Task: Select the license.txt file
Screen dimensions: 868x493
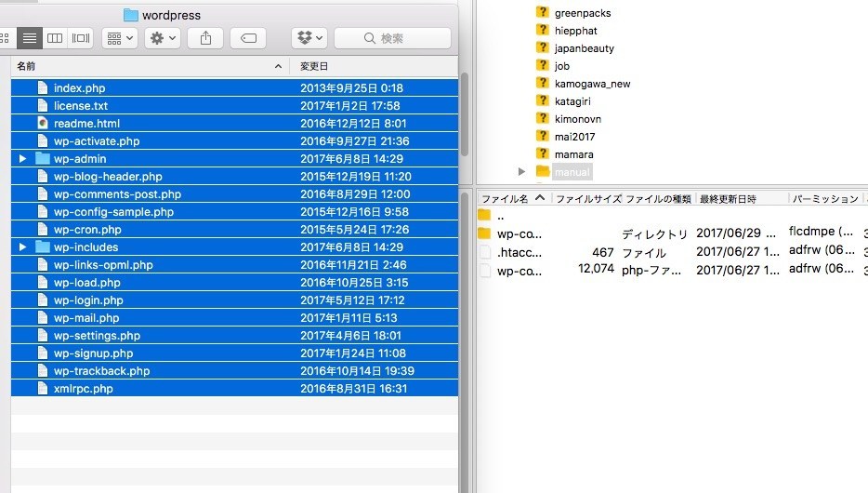Action: pos(235,106)
